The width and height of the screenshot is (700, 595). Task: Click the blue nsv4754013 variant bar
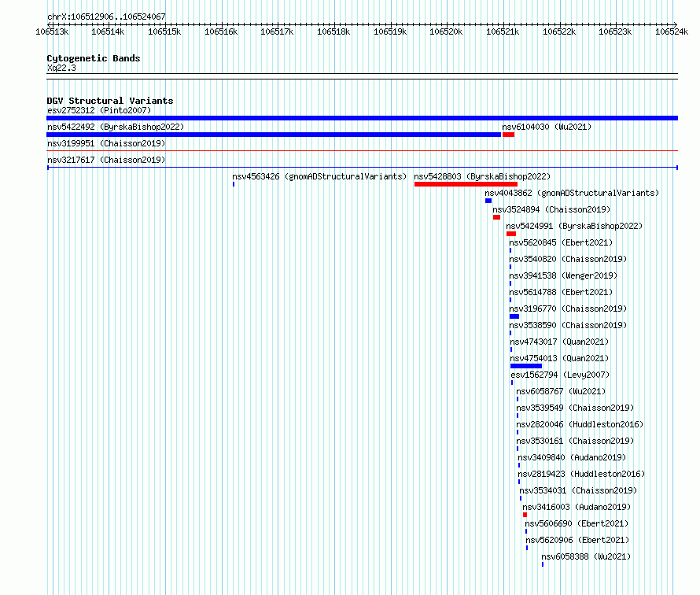click(526, 366)
